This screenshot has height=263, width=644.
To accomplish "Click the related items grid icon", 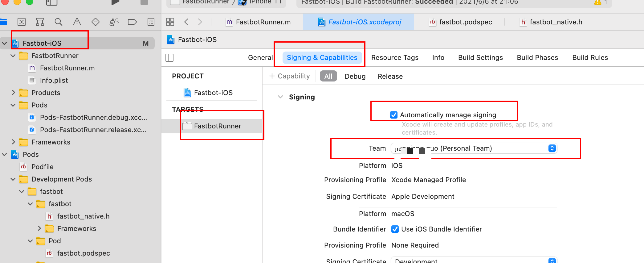I will (170, 22).
